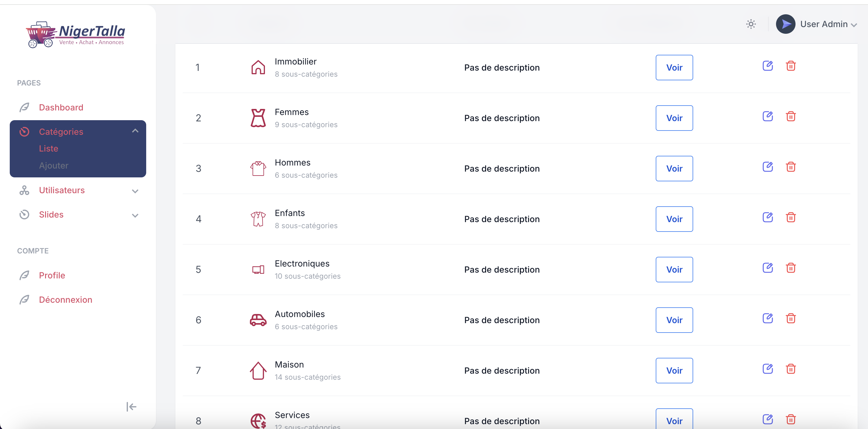
Task: Expand the Slides menu chevron
Action: tap(135, 215)
